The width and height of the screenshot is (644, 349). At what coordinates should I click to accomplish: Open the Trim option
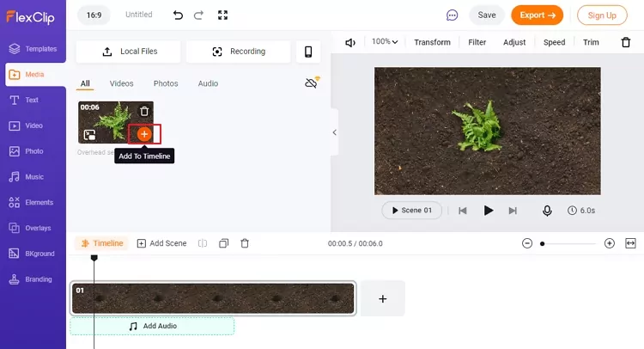591,42
